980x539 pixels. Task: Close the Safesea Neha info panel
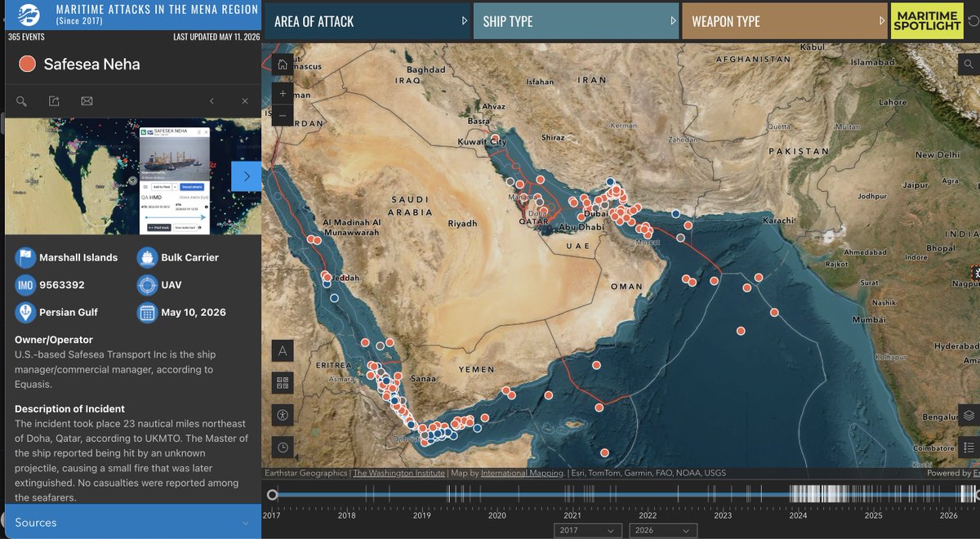244,101
